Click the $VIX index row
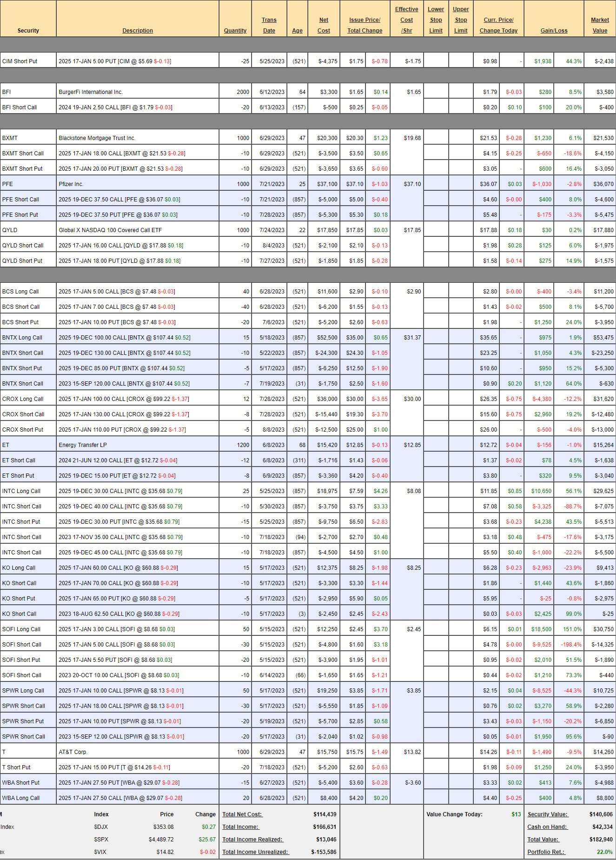Viewport: 616px width, 860px height. click(x=100, y=852)
